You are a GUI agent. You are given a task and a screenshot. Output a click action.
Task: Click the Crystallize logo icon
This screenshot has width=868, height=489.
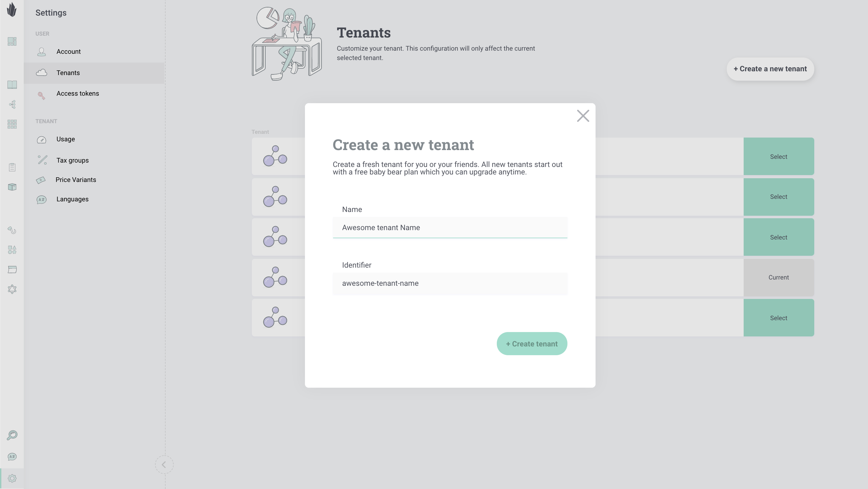(x=12, y=10)
